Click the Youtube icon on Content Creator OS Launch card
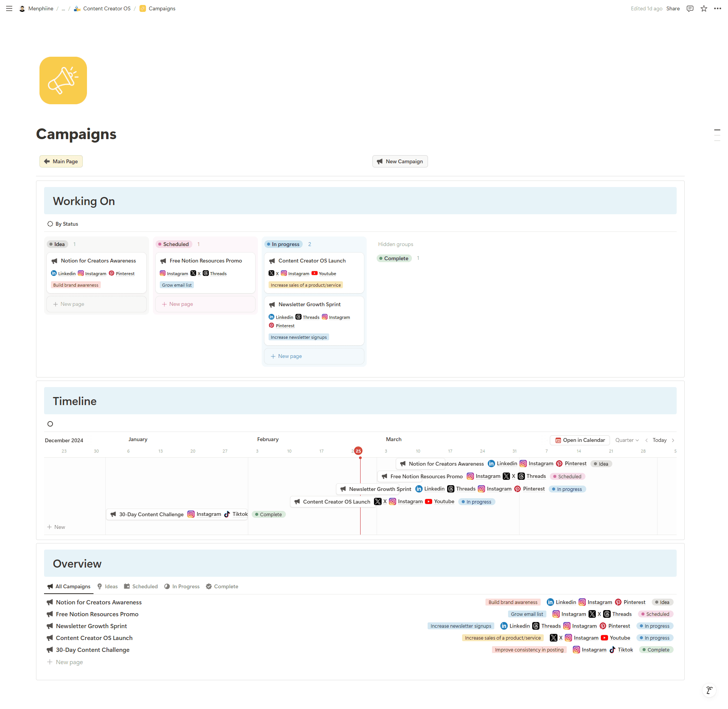 pyautogui.click(x=315, y=273)
